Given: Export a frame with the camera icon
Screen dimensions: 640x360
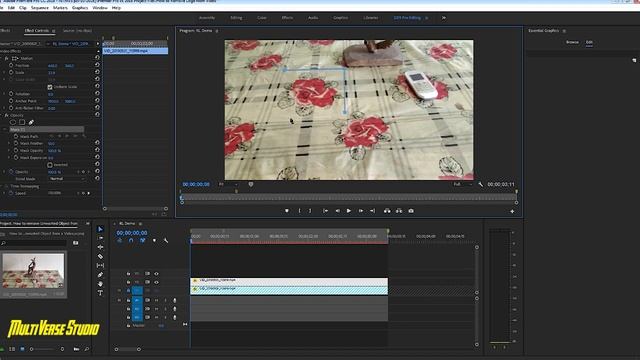Looking at the screenshot, I should (411, 211).
